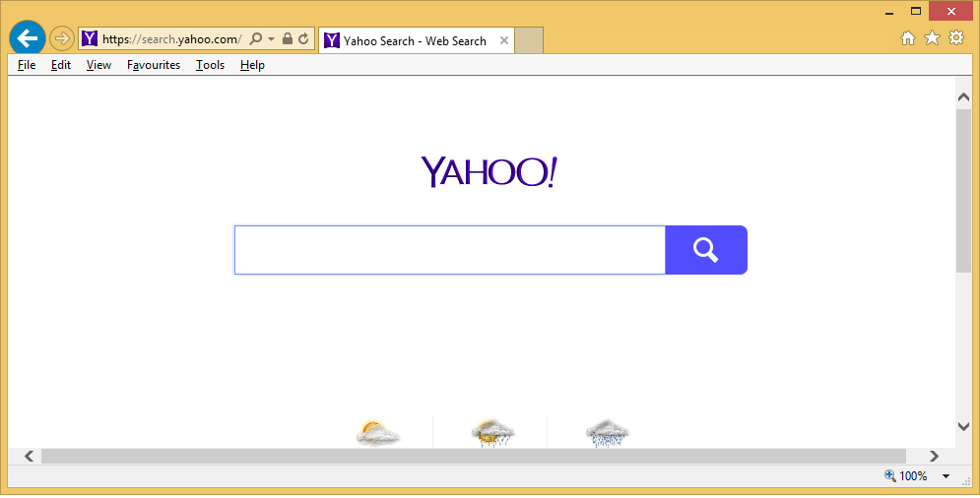Close the Internet Explorer window

coord(951,11)
